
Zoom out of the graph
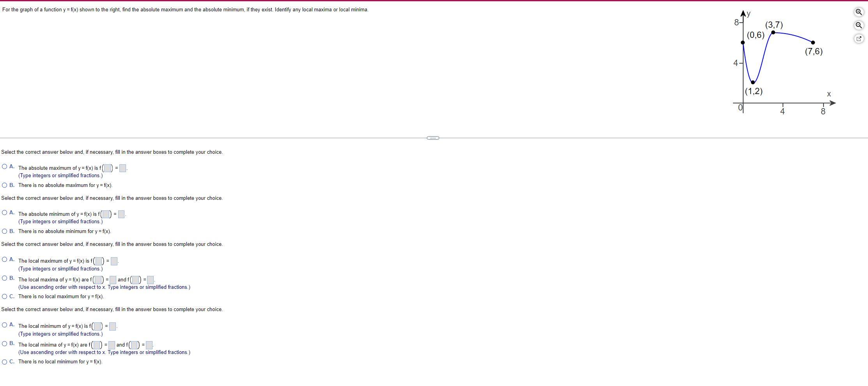click(859, 25)
